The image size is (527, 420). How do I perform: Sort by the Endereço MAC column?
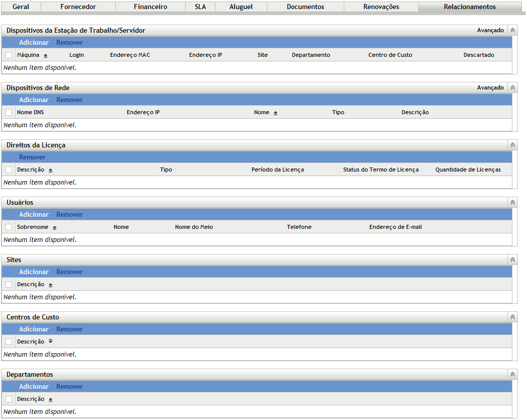130,55
